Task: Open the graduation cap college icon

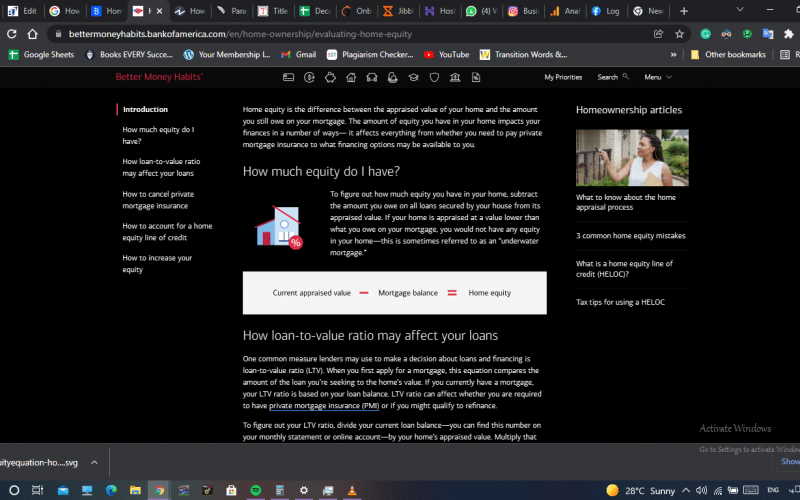Action: 412,77
